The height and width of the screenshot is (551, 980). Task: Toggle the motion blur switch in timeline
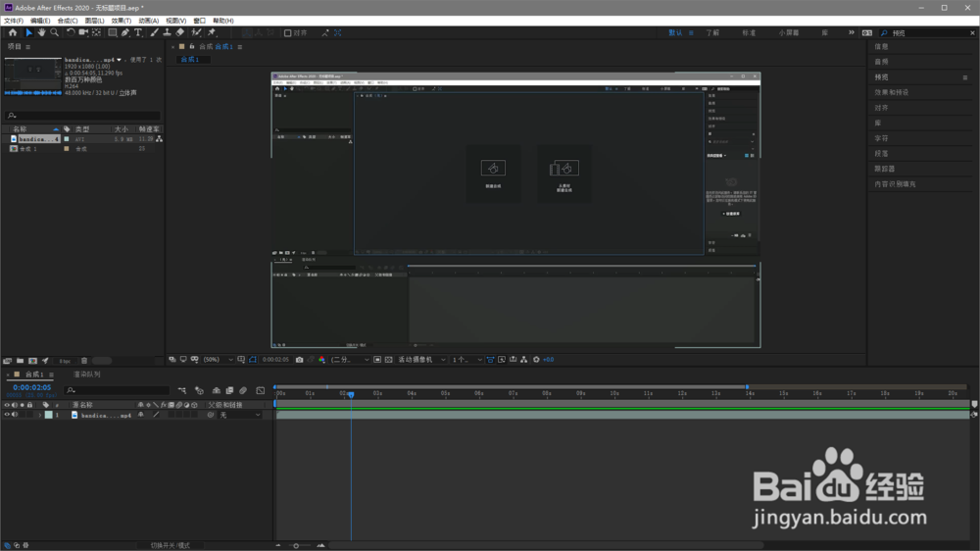pos(243,390)
